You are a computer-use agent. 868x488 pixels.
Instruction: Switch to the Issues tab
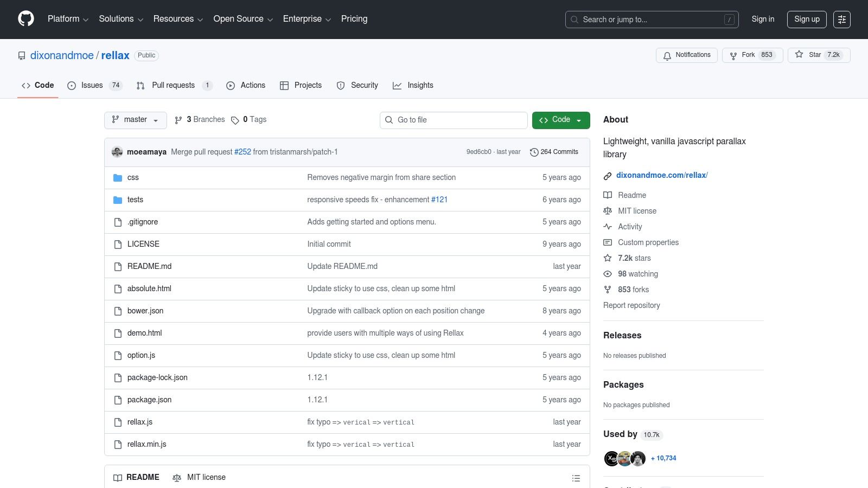tap(91, 85)
